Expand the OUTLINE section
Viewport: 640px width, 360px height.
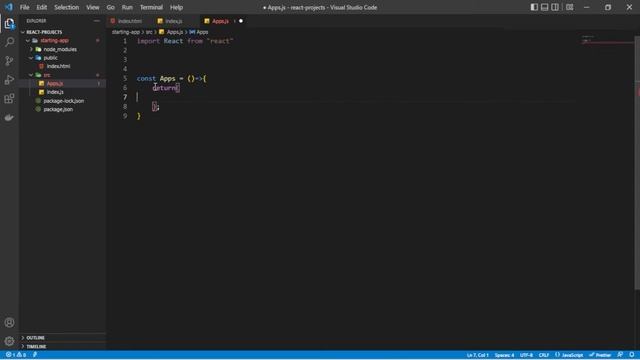click(x=36, y=338)
